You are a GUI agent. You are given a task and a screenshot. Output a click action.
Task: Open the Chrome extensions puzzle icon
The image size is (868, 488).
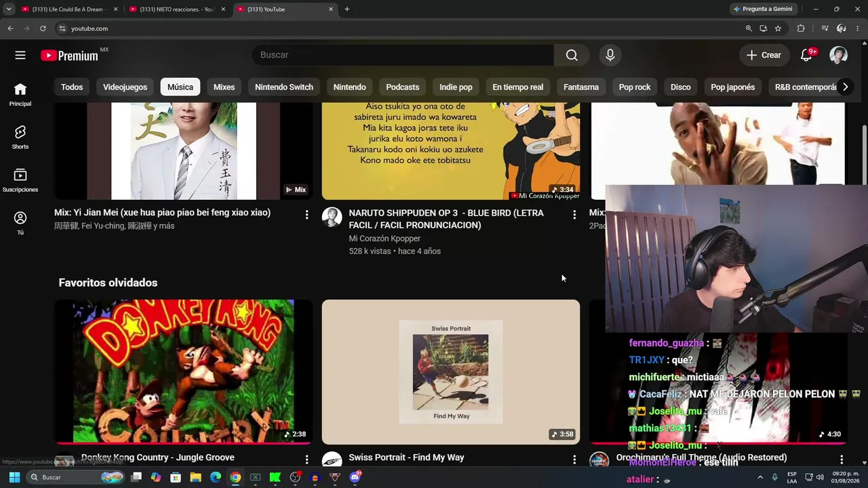click(801, 28)
